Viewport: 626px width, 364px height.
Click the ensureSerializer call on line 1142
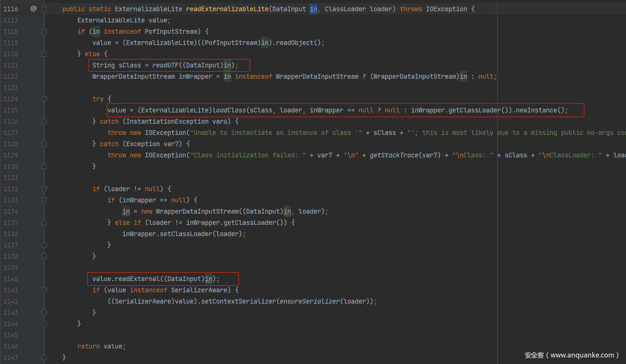(x=309, y=301)
